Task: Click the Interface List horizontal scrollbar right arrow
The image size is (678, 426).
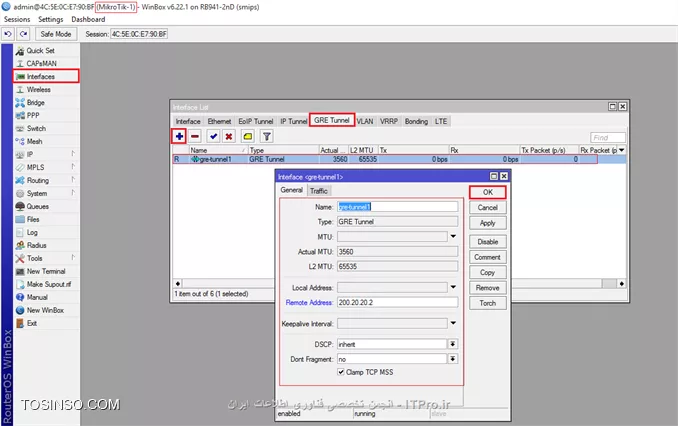Action: [x=621, y=284]
